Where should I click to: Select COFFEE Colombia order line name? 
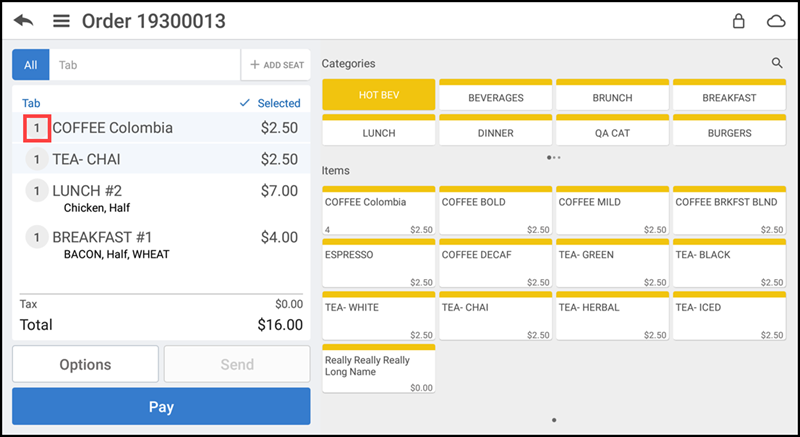pos(113,128)
